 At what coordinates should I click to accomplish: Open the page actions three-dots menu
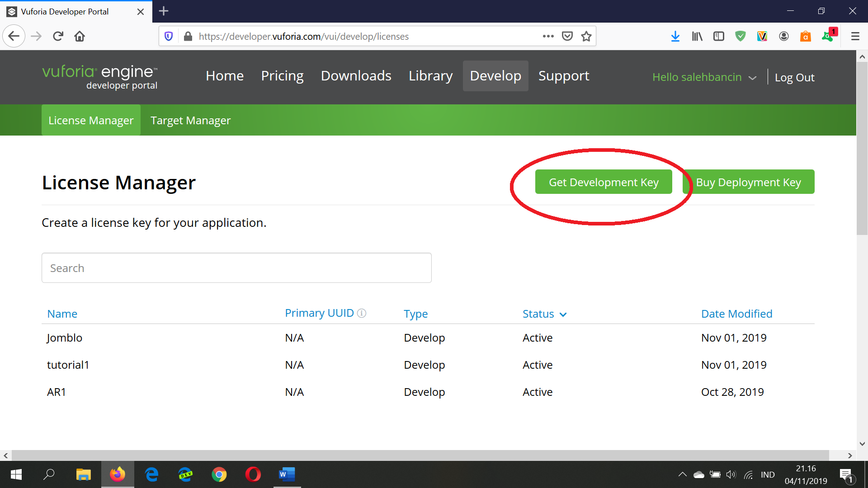[x=548, y=36]
